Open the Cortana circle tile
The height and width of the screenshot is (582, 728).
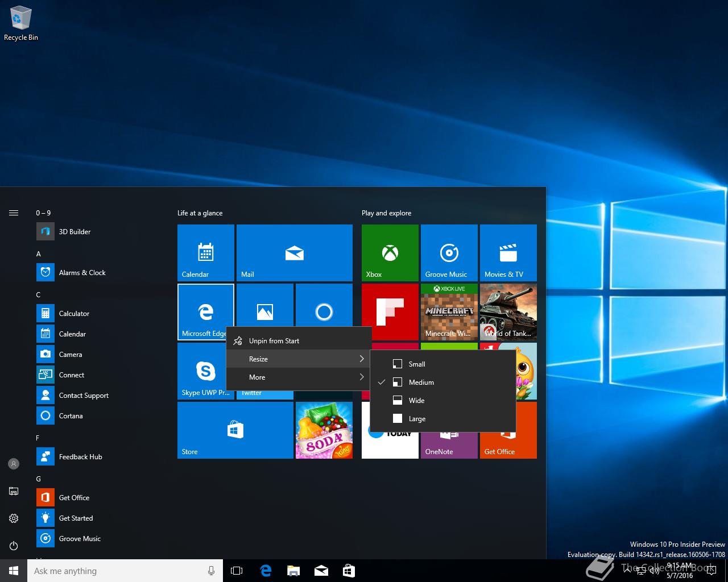coord(324,306)
